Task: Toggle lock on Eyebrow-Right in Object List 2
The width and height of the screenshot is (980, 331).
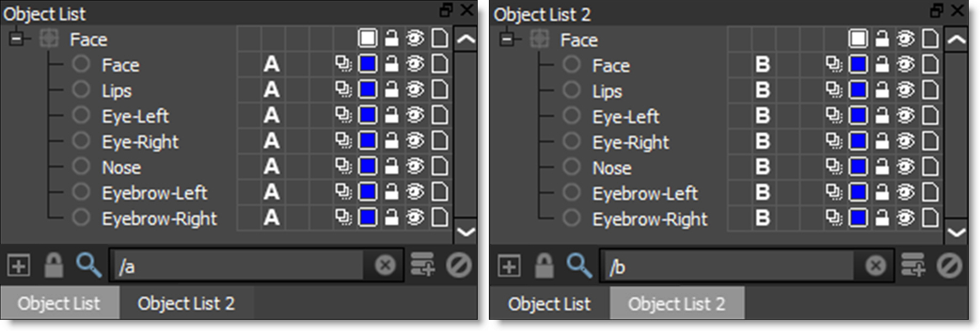Action: coord(882,218)
